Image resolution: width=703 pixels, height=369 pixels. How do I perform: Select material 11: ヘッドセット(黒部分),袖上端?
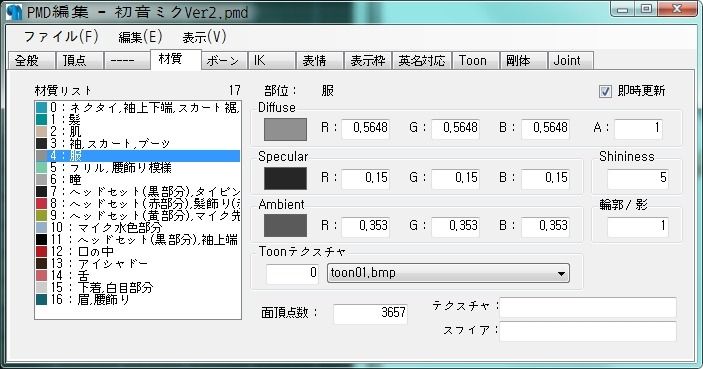138,239
